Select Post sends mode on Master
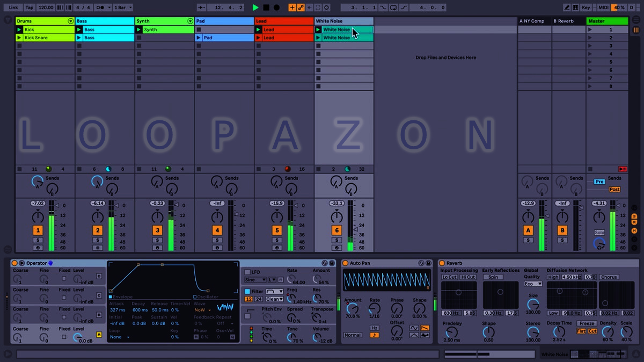 [x=614, y=189]
